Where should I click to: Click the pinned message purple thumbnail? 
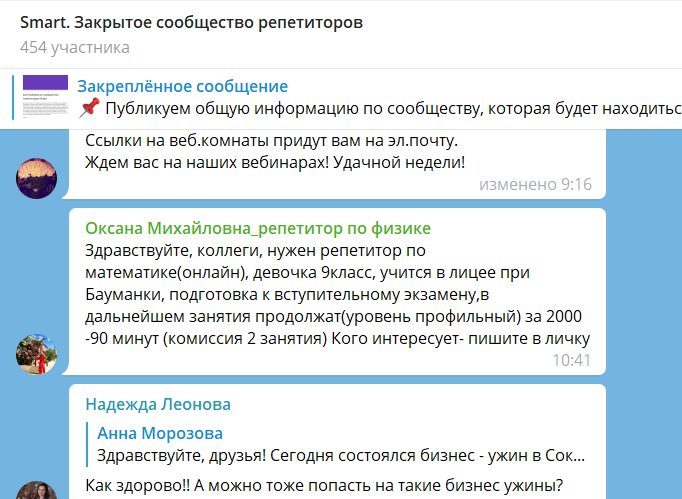point(45,97)
